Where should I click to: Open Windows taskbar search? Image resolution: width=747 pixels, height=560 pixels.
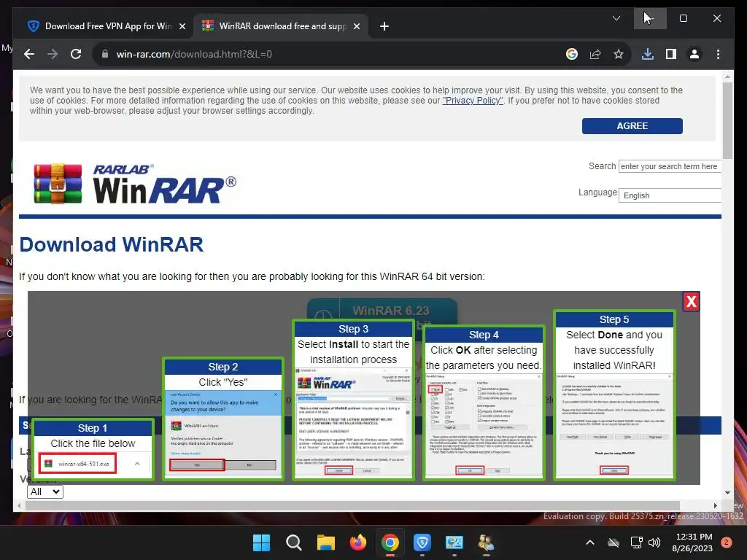293,542
